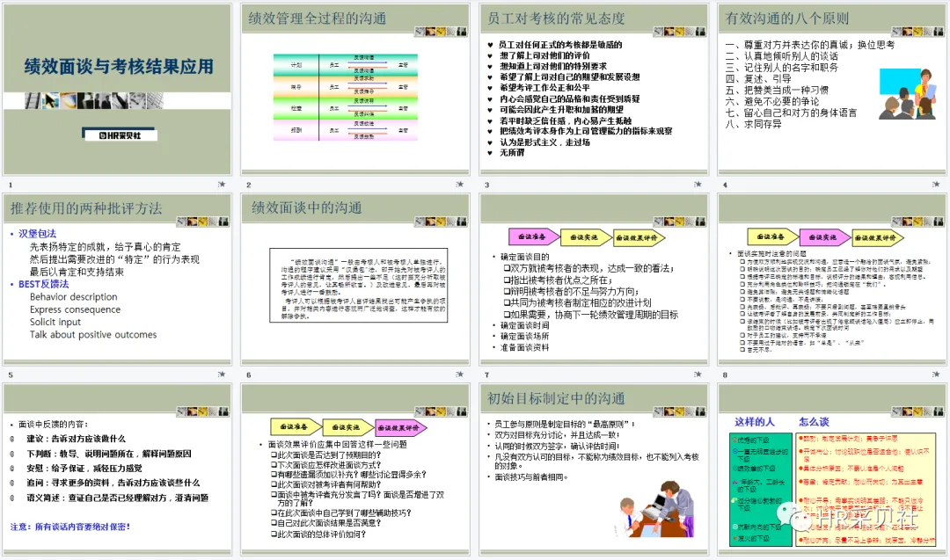Click slide number 6 label
The width and height of the screenshot is (950, 560).
click(248, 375)
